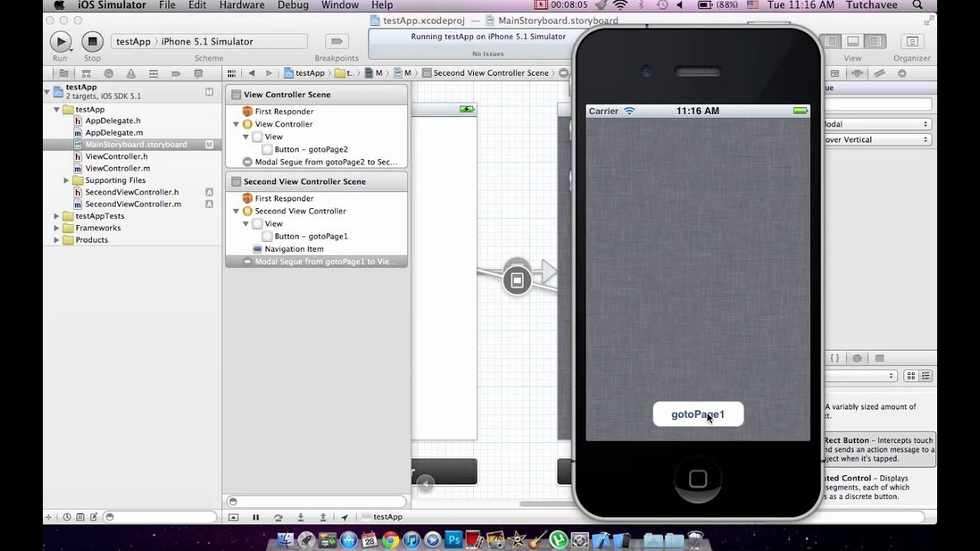Open Google Chrome from the Dock
Viewport: 980px width, 551px height.
[x=391, y=540]
